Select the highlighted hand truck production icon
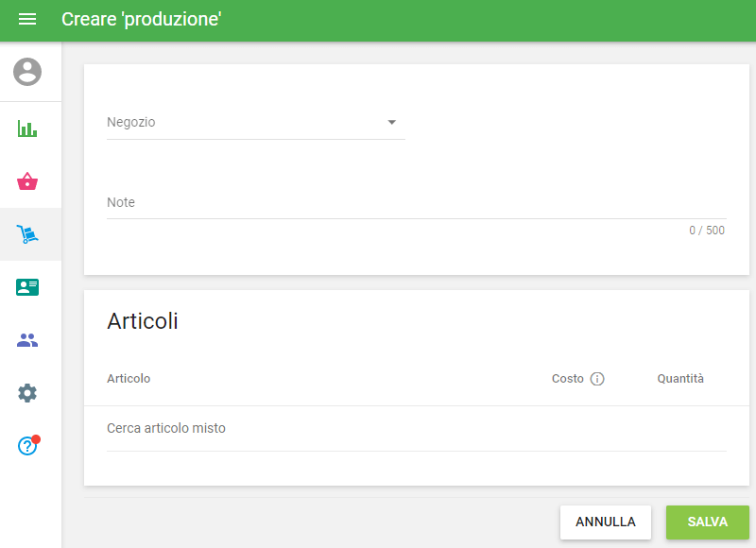The width and height of the screenshot is (756, 548). pyautogui.click(x=27, y=234)
